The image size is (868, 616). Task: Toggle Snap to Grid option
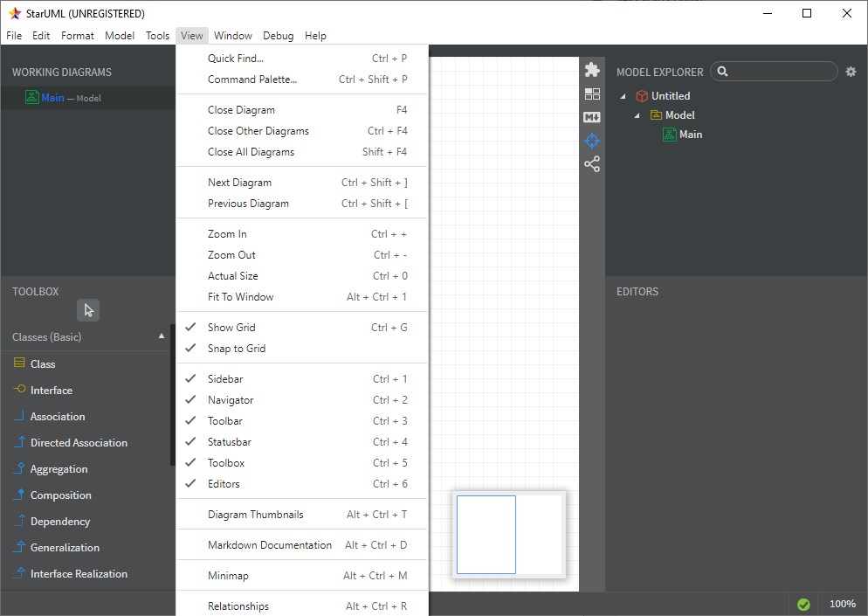tap(302, 349)
